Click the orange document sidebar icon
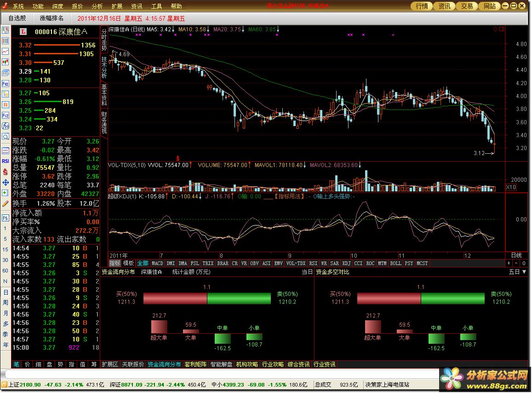 click(x=5, y=104)
